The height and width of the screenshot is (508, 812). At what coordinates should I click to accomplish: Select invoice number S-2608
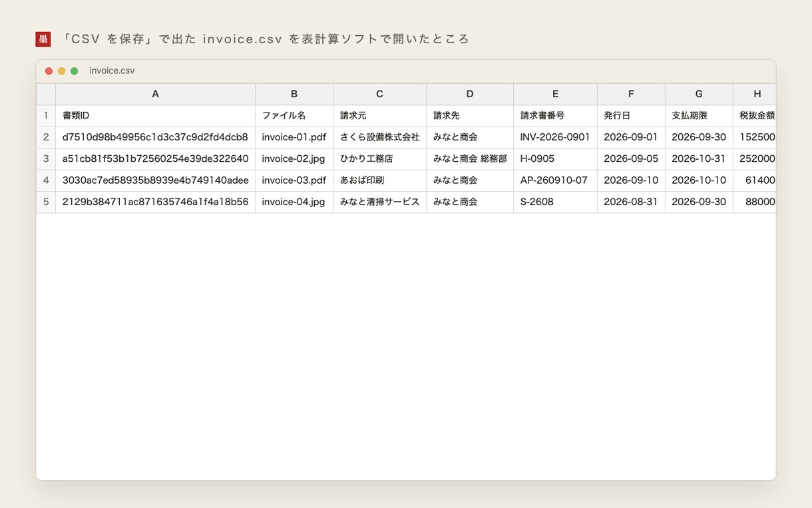pos(555,202)
